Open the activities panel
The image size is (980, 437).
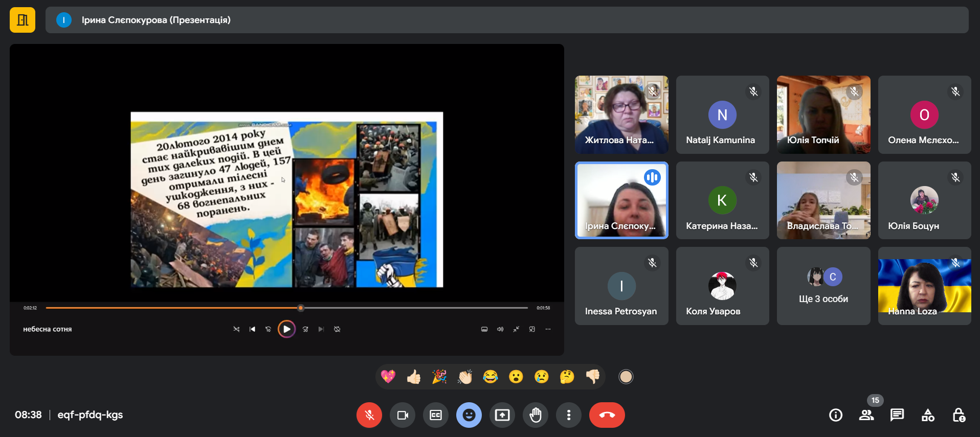click(928, 415)
